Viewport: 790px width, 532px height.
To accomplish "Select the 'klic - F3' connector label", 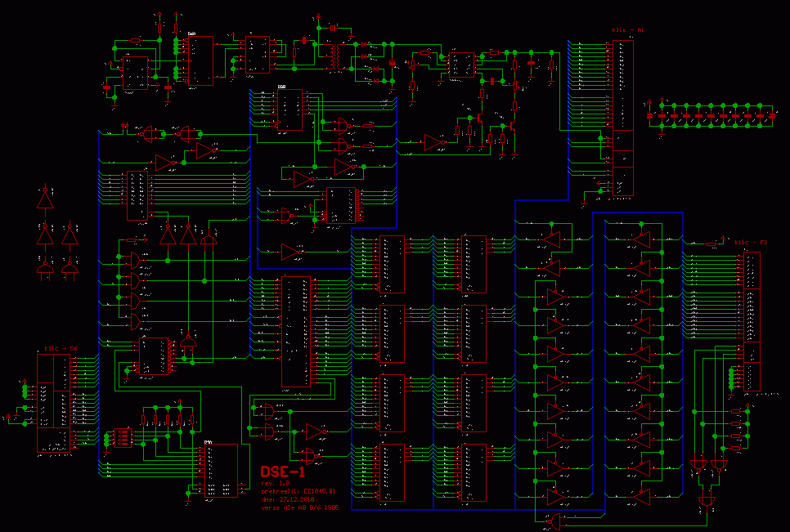I will pos(751,243).
